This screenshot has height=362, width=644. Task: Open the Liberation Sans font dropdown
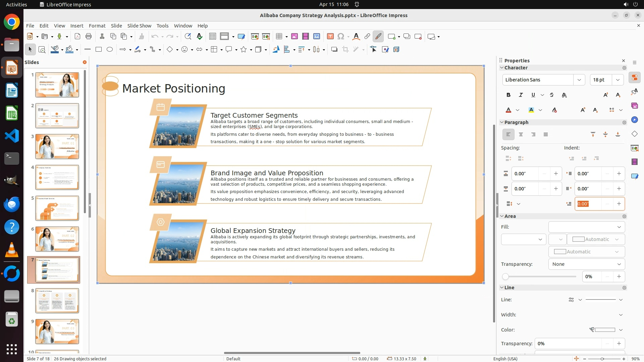pyautogui.click(x=579, y=80)
